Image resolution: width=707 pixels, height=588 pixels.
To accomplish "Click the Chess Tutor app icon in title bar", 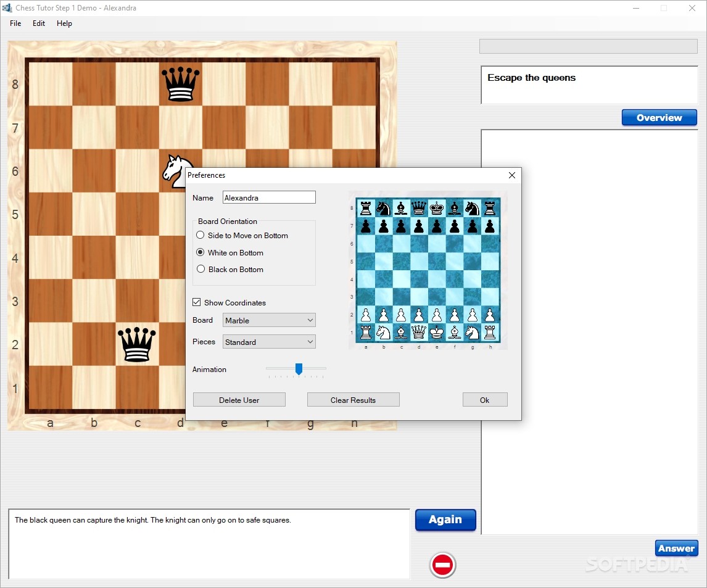I will pos(7,7).
